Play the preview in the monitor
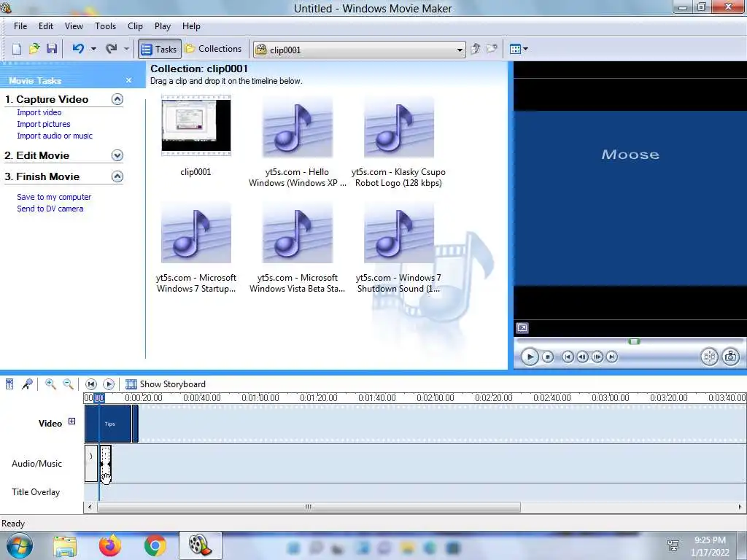 point(530,357)
